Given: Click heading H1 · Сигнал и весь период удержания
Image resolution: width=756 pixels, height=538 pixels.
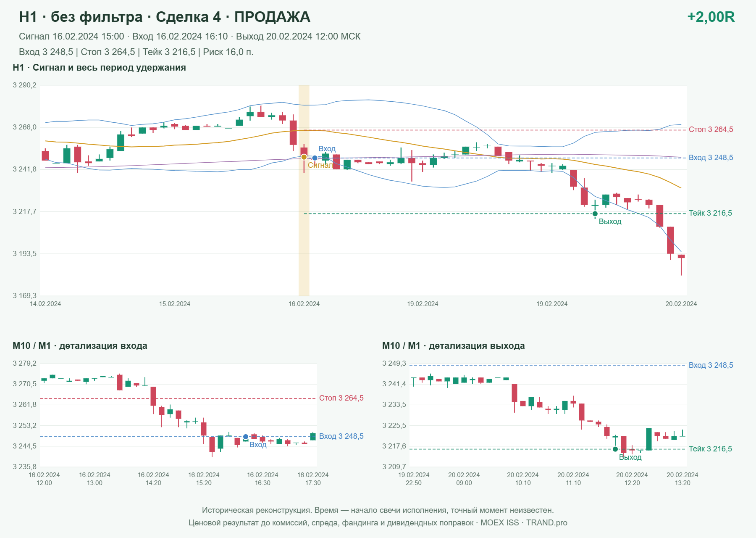Looking at the screenshot, I should tap(100, 68).
